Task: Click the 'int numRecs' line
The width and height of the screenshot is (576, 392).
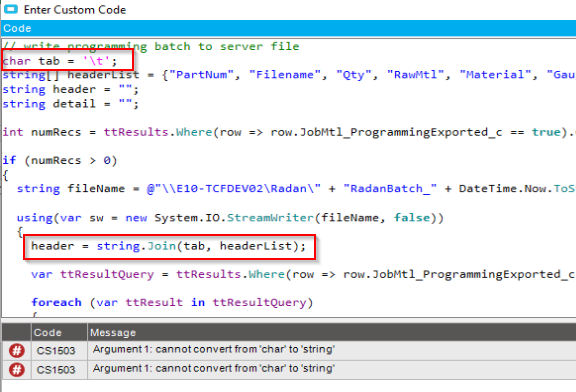Action: (x=289, y=132)
